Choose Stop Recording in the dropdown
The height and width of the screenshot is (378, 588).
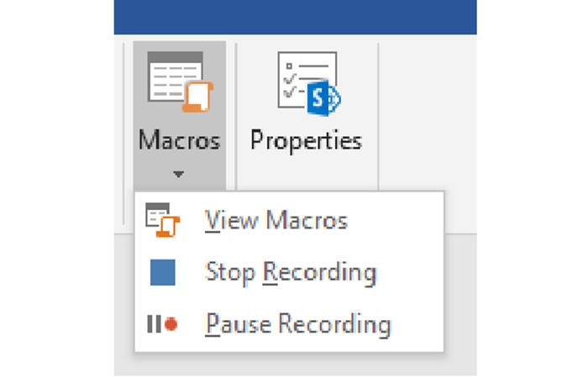pyautogui.click(x=290, y=272)
